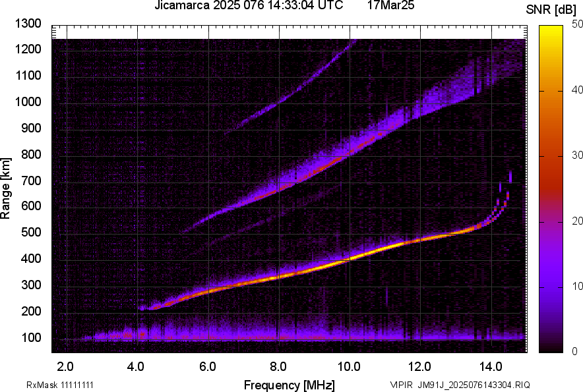Click the 200 range tick label

(31, 311)
